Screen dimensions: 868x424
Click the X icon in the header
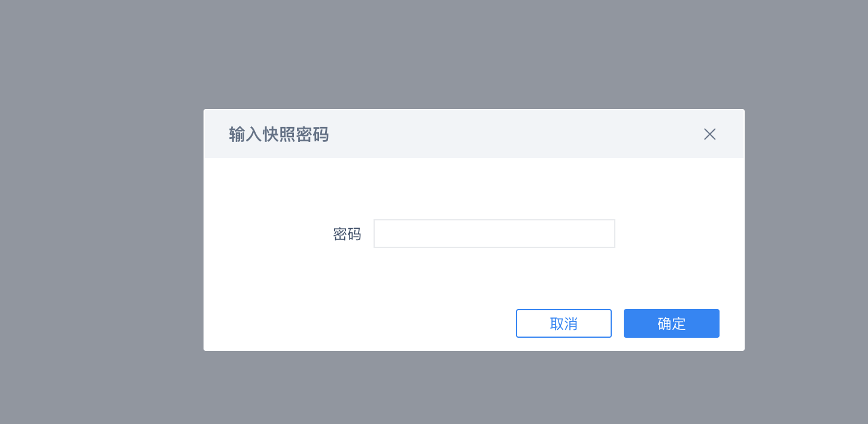coord(709,134)
